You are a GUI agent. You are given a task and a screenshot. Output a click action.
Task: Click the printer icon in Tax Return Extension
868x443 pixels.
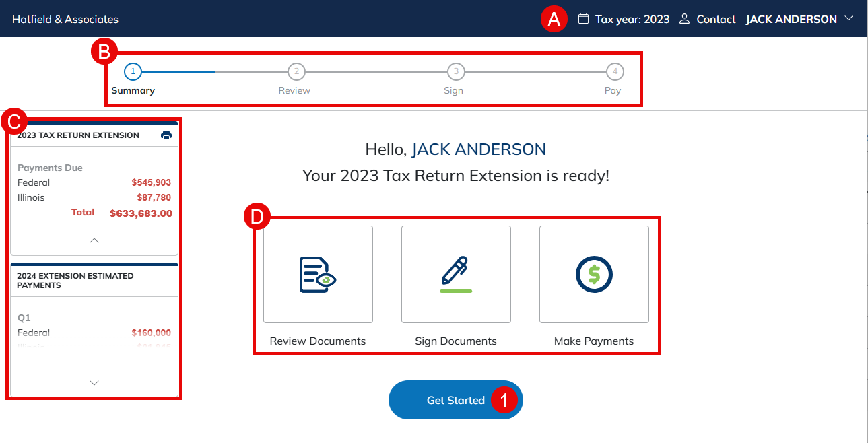coord(166,135)
